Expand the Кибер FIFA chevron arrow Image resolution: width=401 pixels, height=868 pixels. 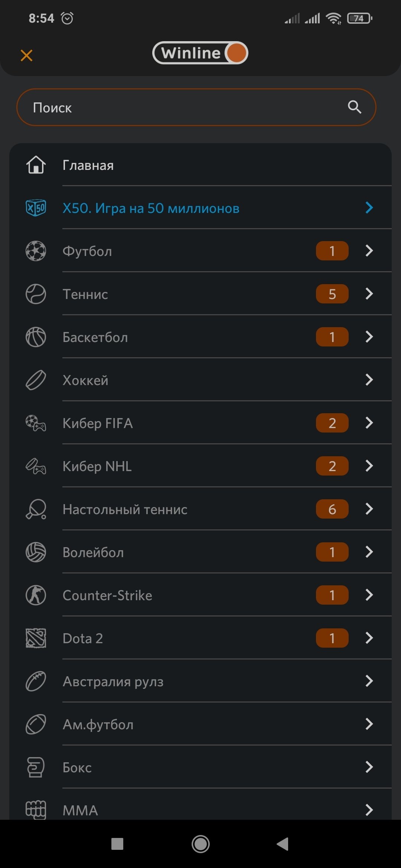pyautogui.click(x=369, y=423)
